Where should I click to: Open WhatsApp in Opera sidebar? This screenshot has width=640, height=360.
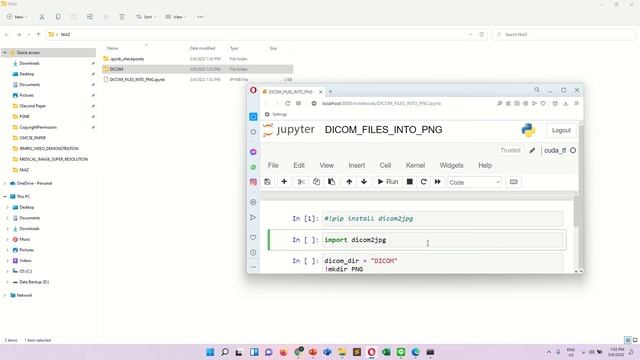(253, 167)
